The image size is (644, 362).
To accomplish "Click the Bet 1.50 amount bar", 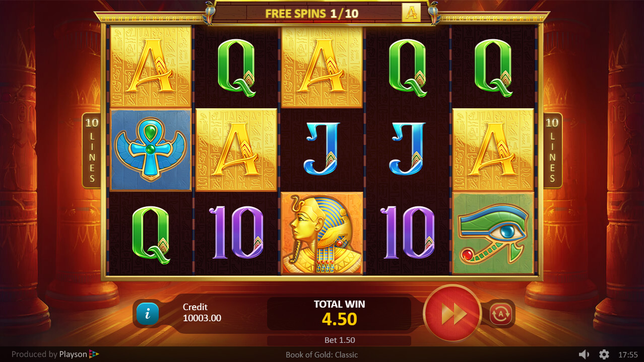I will coord(339,340).
